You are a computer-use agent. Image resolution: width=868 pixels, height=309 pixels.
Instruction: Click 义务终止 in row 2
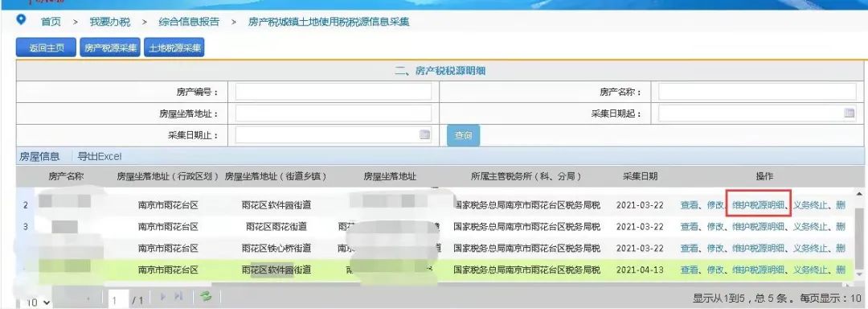[x=810, y=205]
